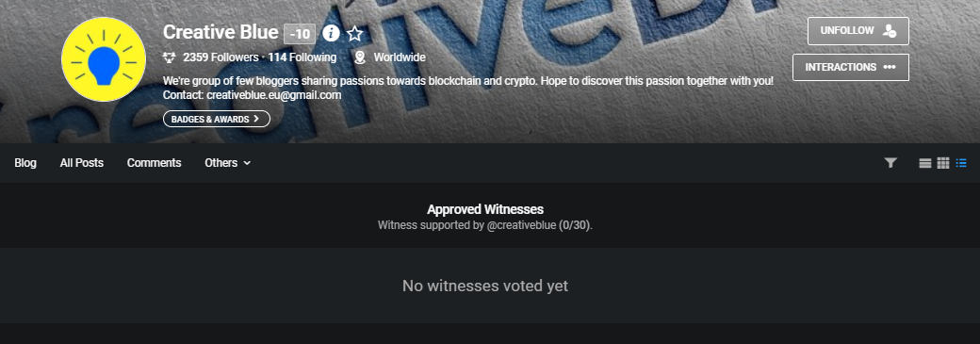Expand Badges & Awards

point(216,119)
